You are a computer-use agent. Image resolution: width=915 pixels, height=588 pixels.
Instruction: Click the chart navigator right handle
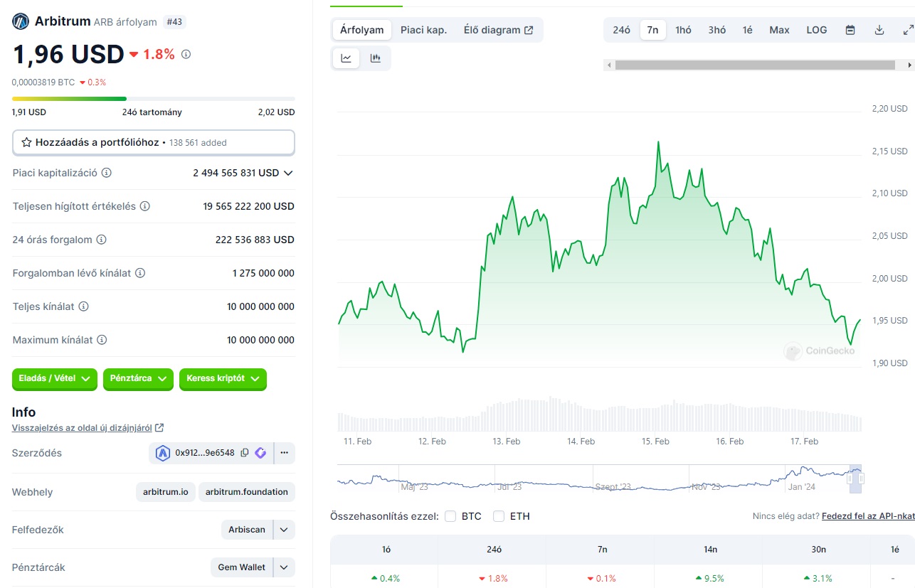pyautogui.click(x=861, y=479)
